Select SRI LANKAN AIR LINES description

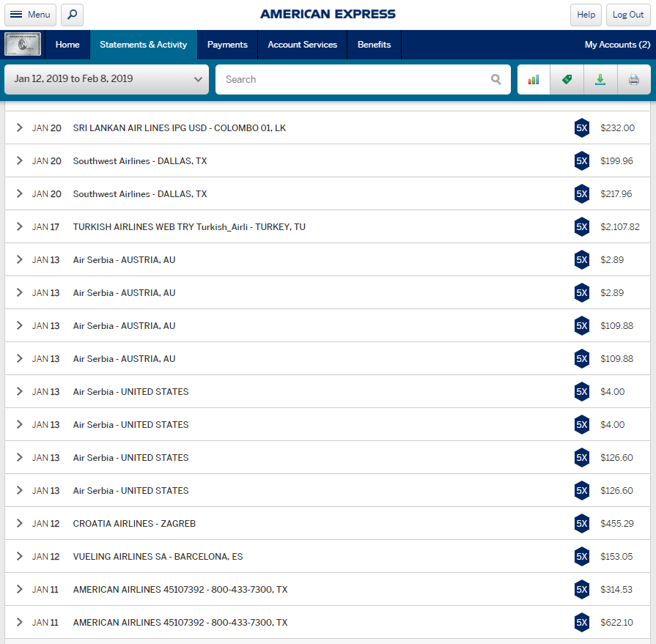click(x=179, y=127)
